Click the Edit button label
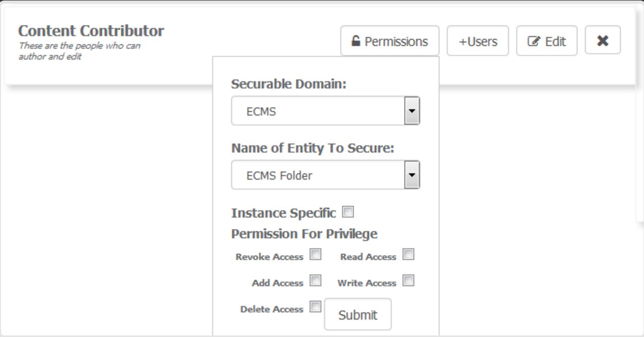 555,42
